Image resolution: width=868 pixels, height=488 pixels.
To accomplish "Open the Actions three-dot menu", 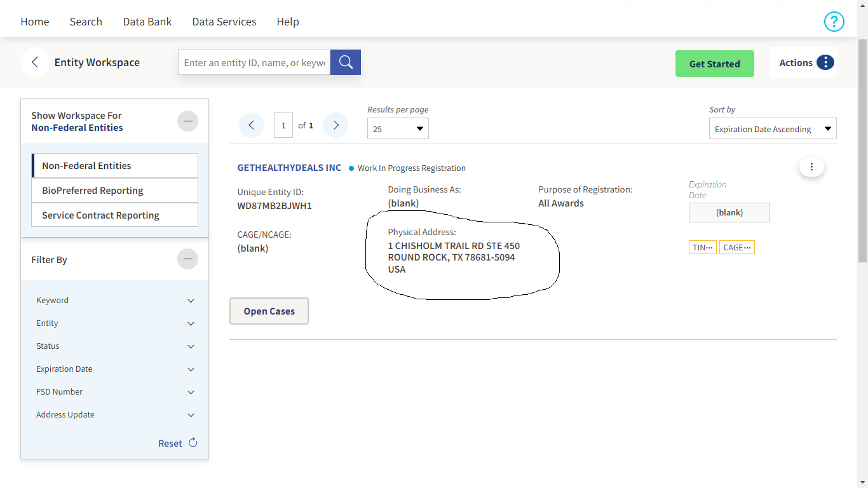I will pos(825,62).
